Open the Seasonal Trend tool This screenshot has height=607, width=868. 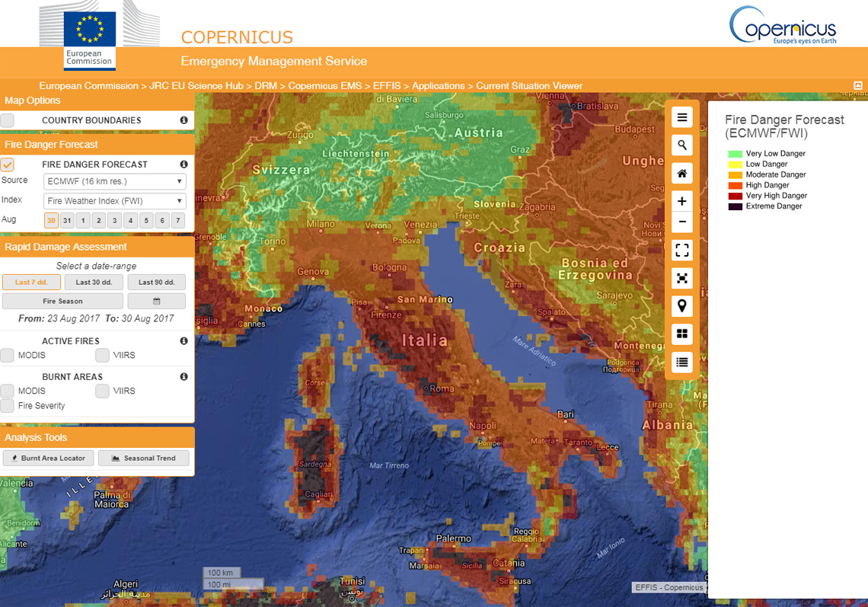[144, 458]
